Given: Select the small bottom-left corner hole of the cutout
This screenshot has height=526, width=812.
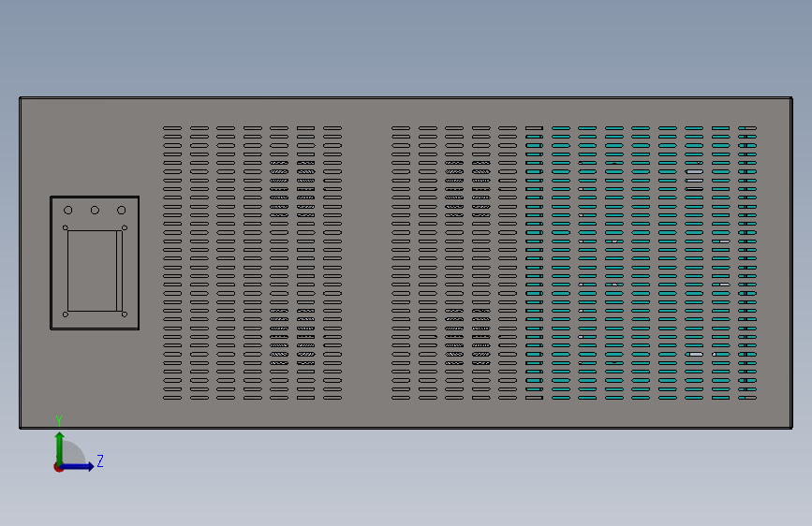Looking at the screenshot, I should click(x=66, y=314).
